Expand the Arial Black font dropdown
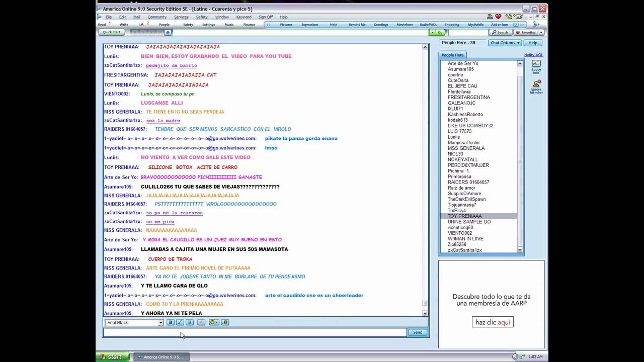Viewport: 644px width, 362px height. [160, 323]
